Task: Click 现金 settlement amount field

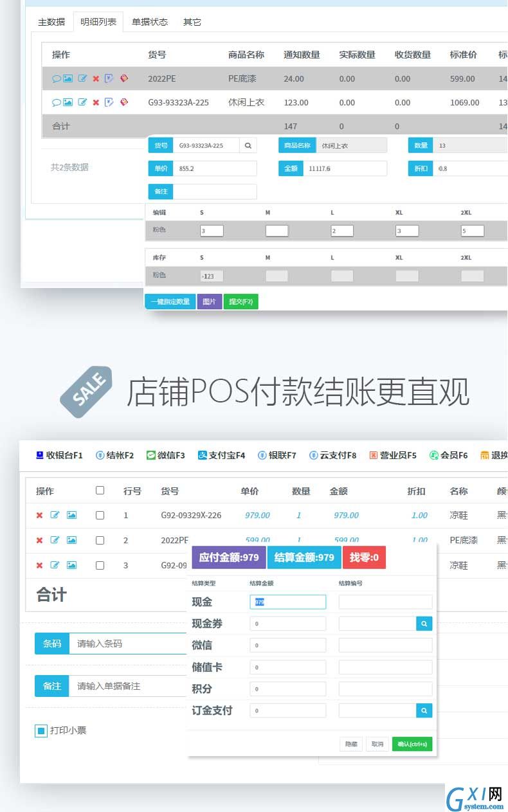Action: tap(287, 602)
